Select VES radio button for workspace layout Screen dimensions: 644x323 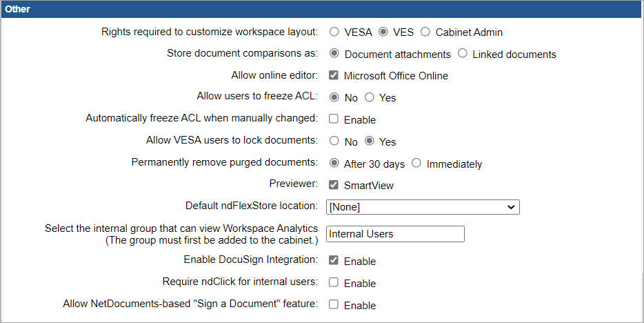pos(383,32)
